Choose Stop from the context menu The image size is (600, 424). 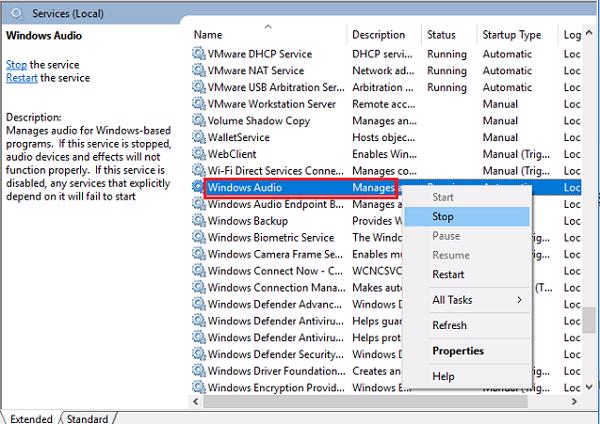(x=467, y=217)
